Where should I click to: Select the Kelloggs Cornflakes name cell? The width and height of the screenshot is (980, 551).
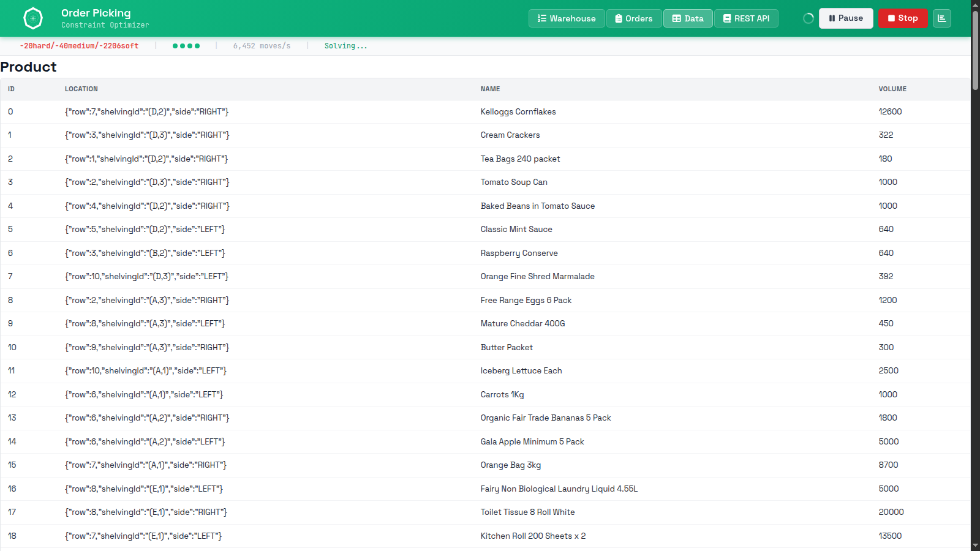pos(518,111)
